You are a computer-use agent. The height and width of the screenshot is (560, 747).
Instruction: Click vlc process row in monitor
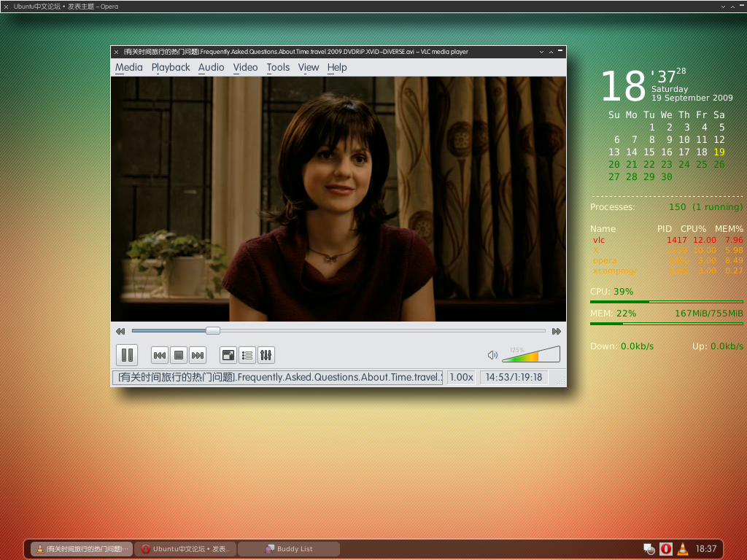pyautogui.click(x=667, y=240)
